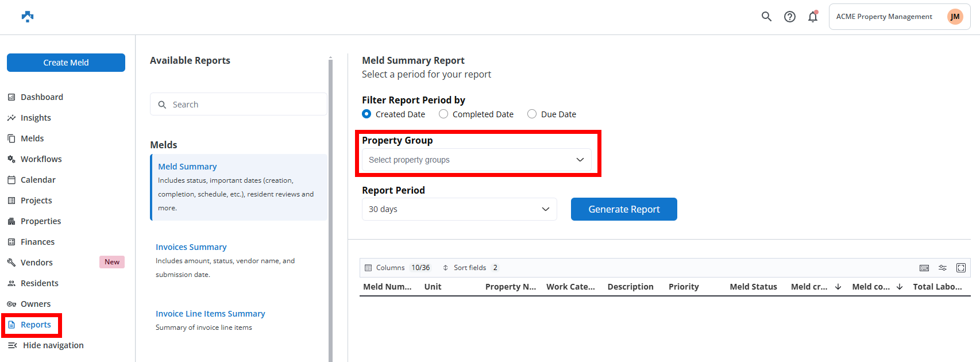Click the search magnifier icon in header
This screenshot has height=362, width=980.
click(766, 17)
